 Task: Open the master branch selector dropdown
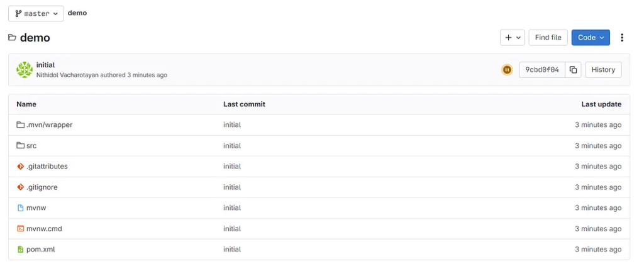36,13
